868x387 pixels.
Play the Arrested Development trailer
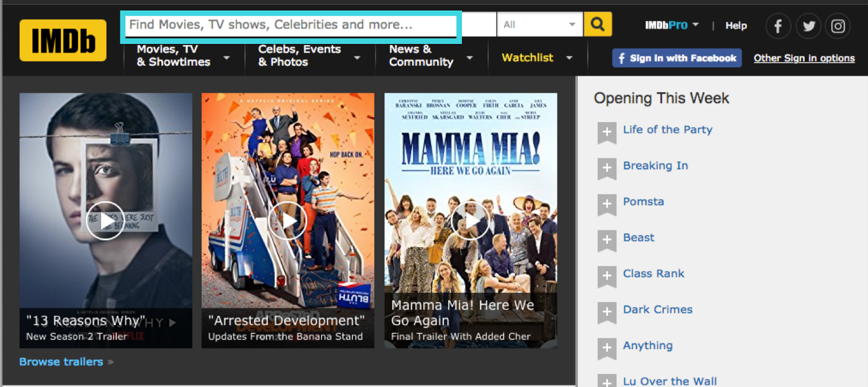288,220
